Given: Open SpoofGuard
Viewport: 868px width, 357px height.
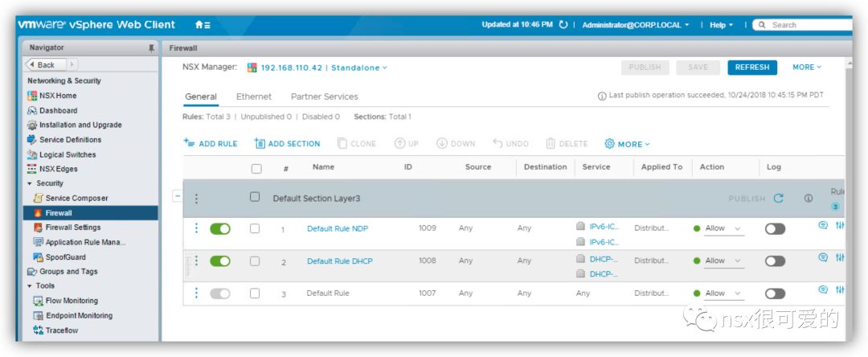Looking at the screenshot, I should pyautogui.click(x=59, y=256).
